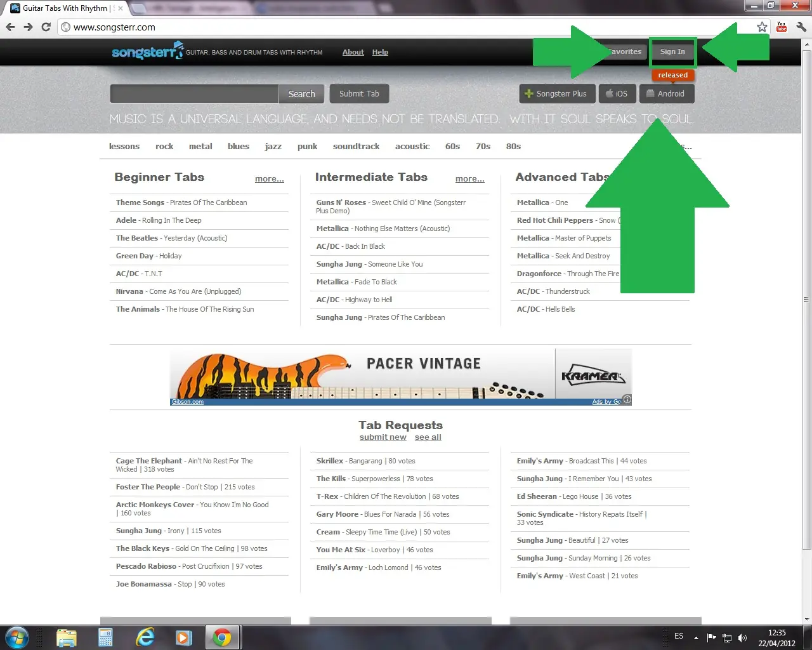
Task: Open the Ed Sheeran Lego House request
Action: coord(574,496)
